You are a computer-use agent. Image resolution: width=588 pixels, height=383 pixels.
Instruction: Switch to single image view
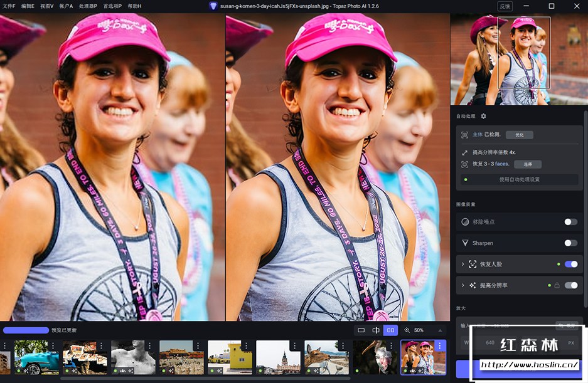pos(361,330)
